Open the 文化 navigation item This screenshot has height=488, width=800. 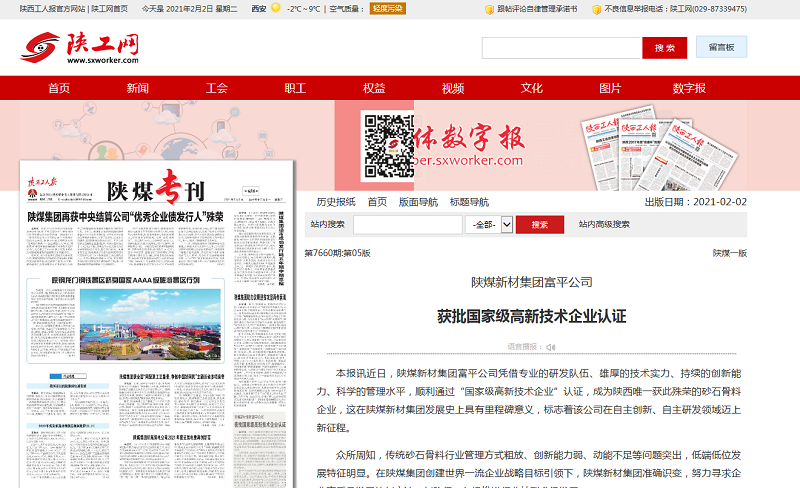(x=531, y=88)
